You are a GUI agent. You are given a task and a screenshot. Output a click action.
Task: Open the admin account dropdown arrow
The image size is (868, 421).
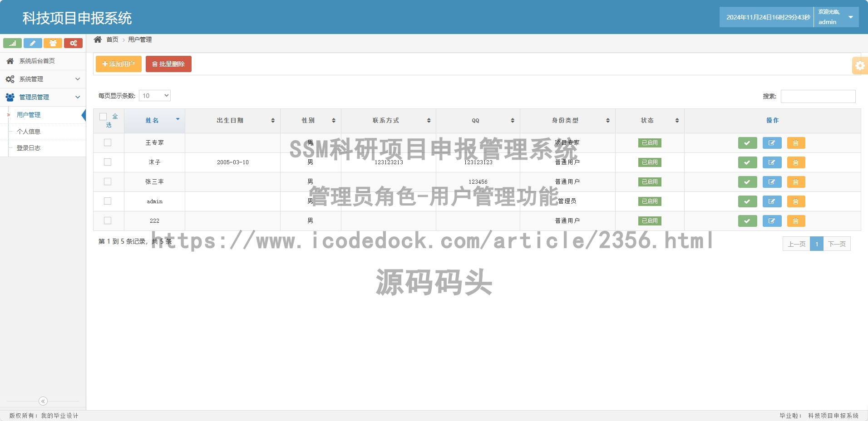tap(851, 17)
